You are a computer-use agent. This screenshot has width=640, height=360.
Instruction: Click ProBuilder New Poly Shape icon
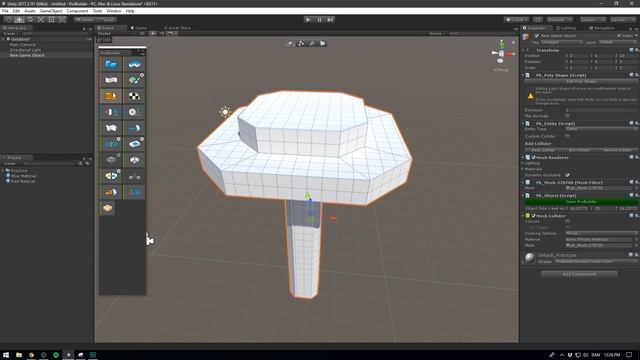134,64
